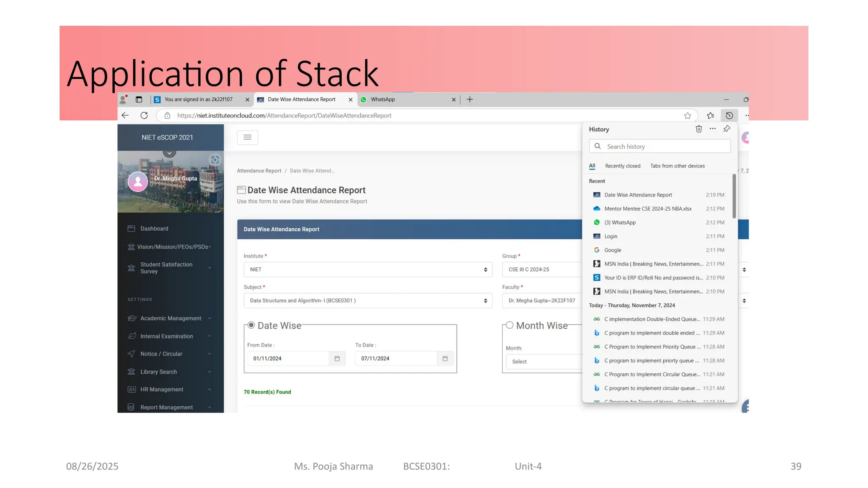Open the favorites list icon
This screenshot has width=868, height=488.
pos(711,116)
